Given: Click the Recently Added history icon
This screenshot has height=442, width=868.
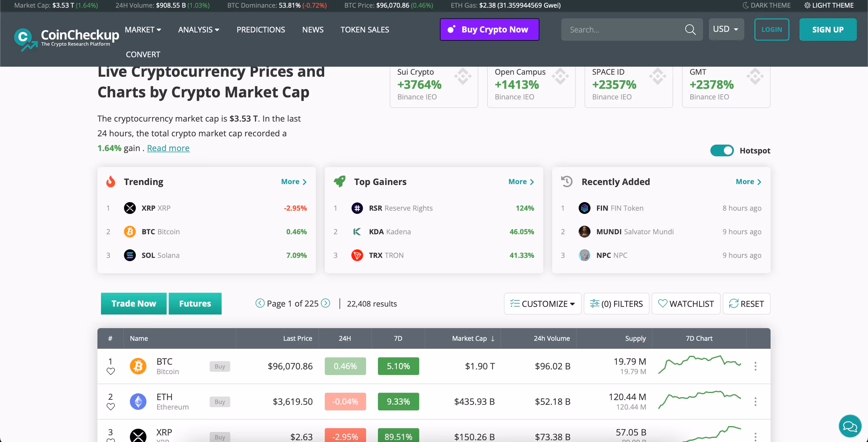Looking at the screenshot, I should click(567, 181).
